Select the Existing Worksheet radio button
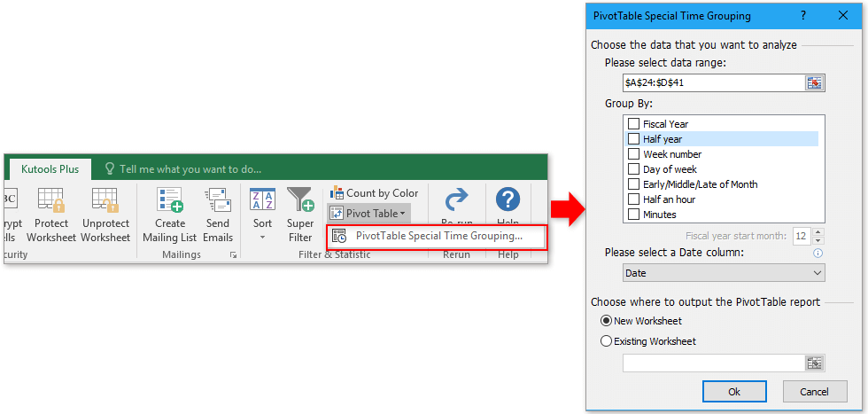The height and width of the screenshot is (414, 868). click(x=606, y=341)
